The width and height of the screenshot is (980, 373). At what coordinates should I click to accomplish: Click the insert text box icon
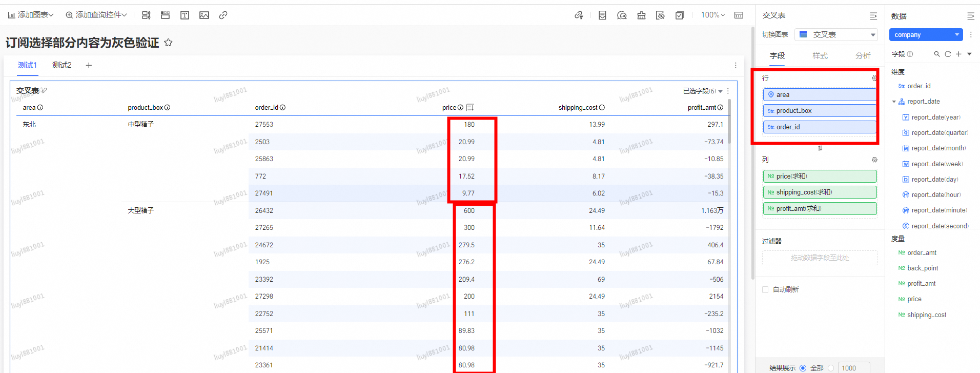[x=185, y=15]
